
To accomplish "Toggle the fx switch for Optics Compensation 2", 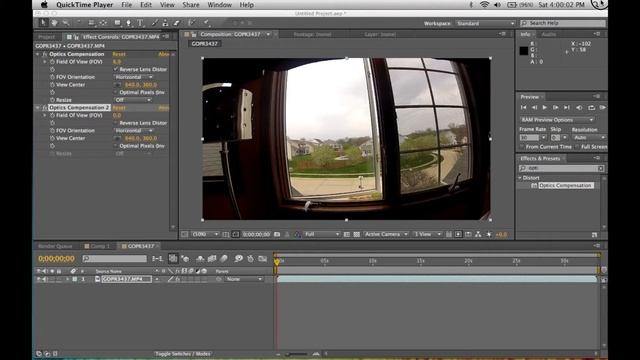I will pos(44,108).
